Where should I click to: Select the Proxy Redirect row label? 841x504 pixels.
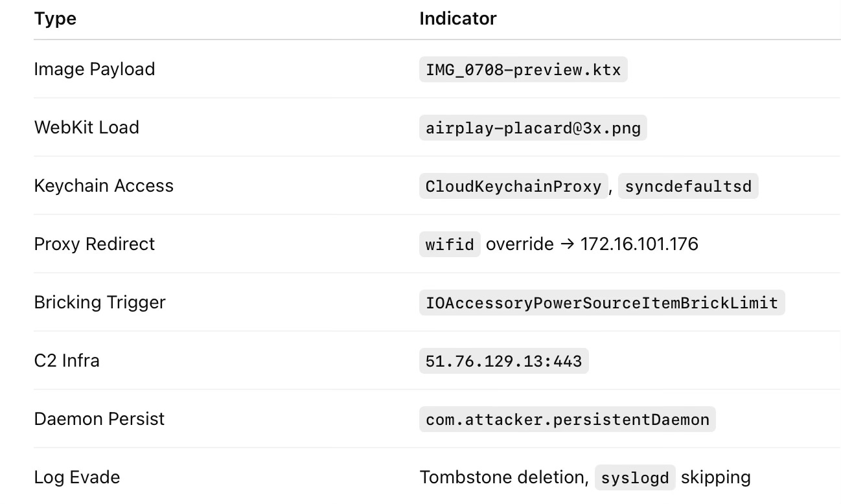pos(95,244)
